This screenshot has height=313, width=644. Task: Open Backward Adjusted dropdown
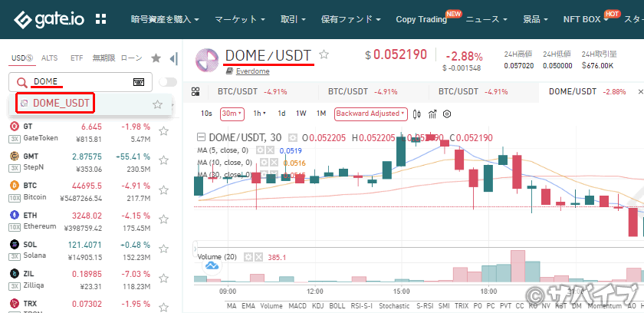pyautogui.click(x=371, y=114)
